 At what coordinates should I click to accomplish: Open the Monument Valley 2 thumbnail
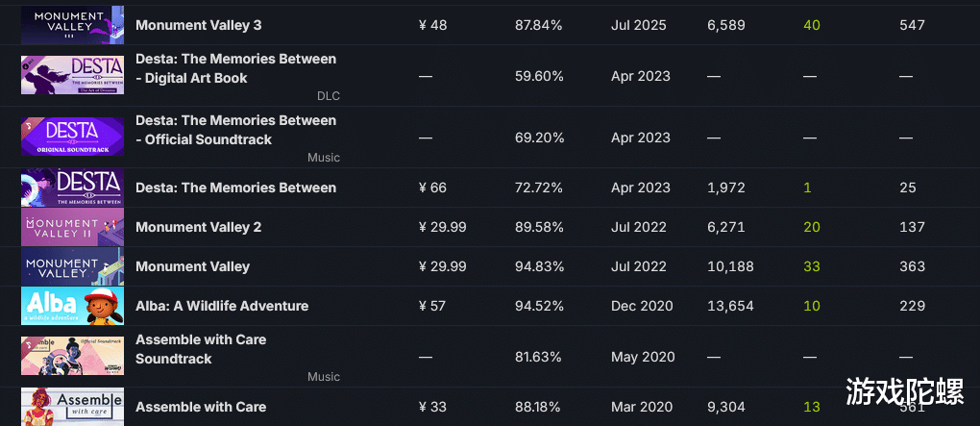[72, 227]
